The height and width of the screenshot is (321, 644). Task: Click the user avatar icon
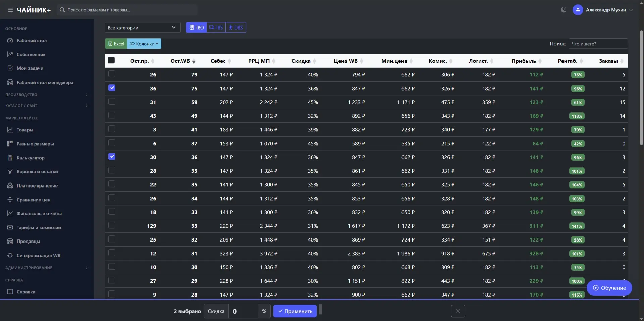coord(578,10)
